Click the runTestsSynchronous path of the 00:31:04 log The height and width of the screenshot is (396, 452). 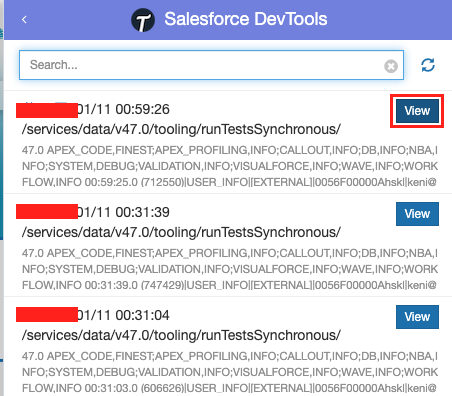[181, 335]
